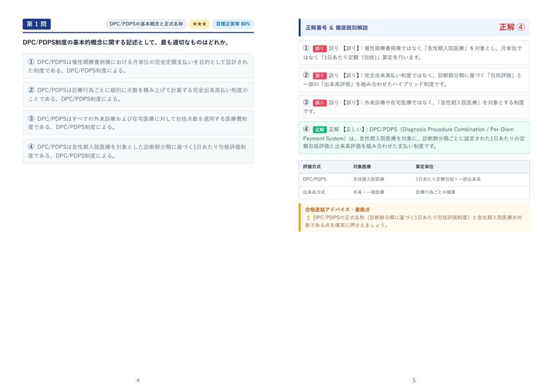The height and width of the screenshot is (392, 552).
Task: Click the 合格直結アドバイス・着眼点 heading
Action: click(337, 210)
